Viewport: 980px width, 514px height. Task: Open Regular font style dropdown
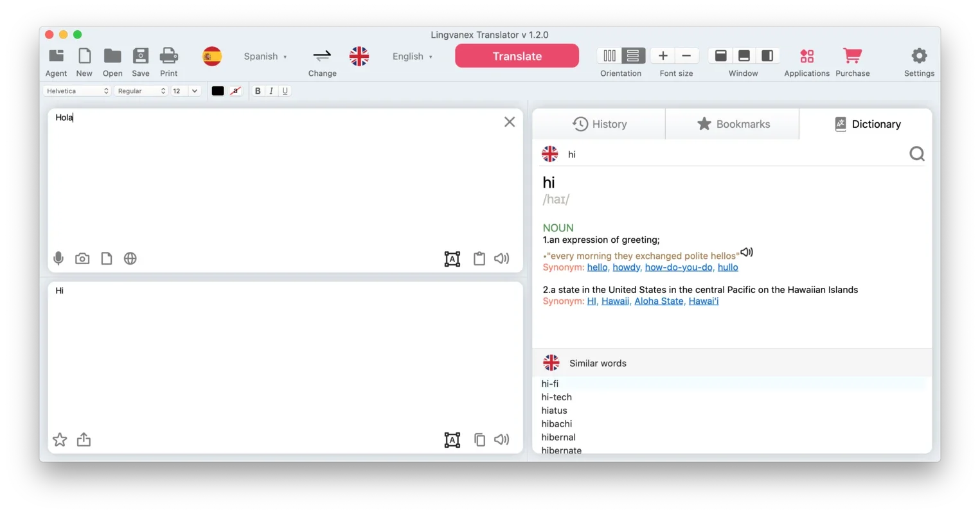click(141, 91)
